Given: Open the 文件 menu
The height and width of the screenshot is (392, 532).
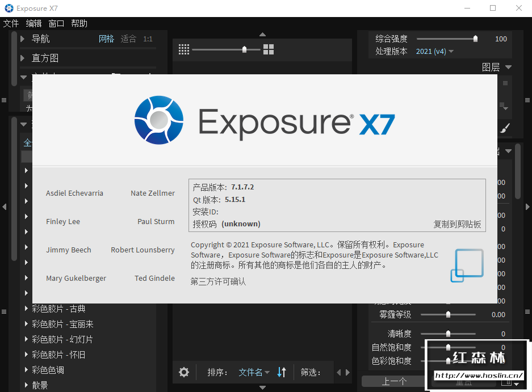Looking at the screenshot, I should [x=11, y=23].
